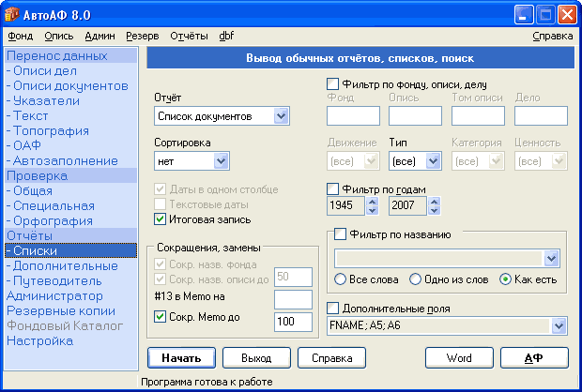Open the Резерв menu
Viewport: 582px width, 392px height.
click(143, 36)
